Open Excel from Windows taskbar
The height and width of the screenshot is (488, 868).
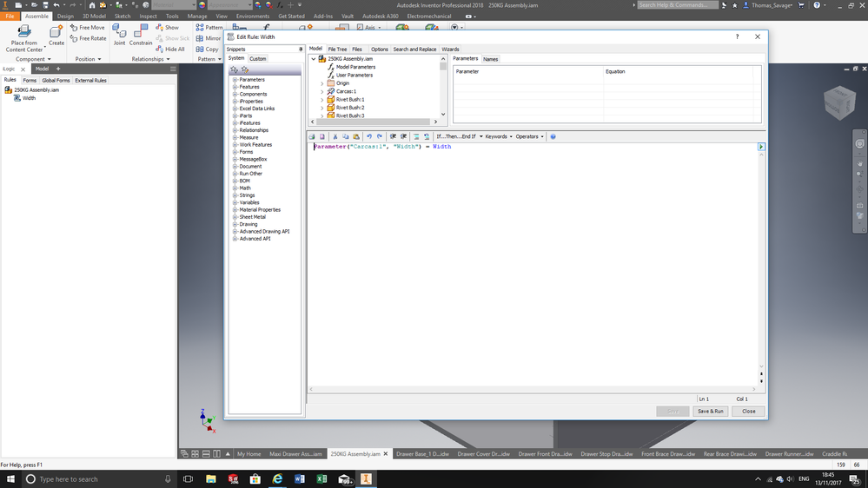321,479
